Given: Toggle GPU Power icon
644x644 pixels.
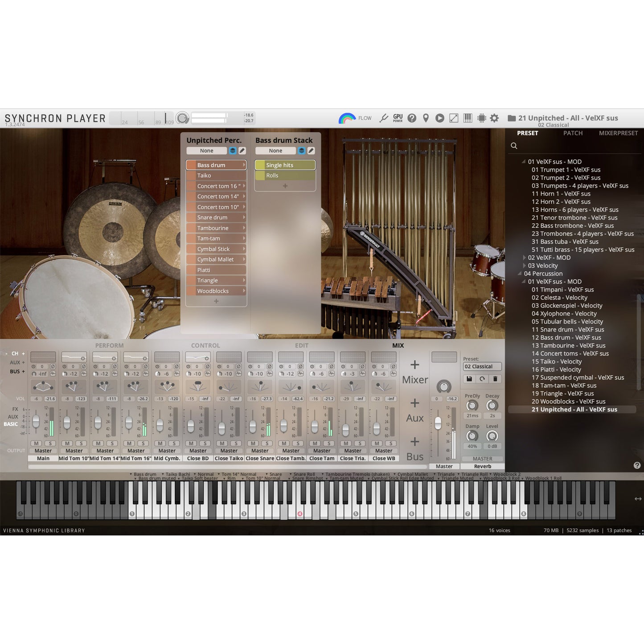Looking at the screenshot, I should (398, 118).
